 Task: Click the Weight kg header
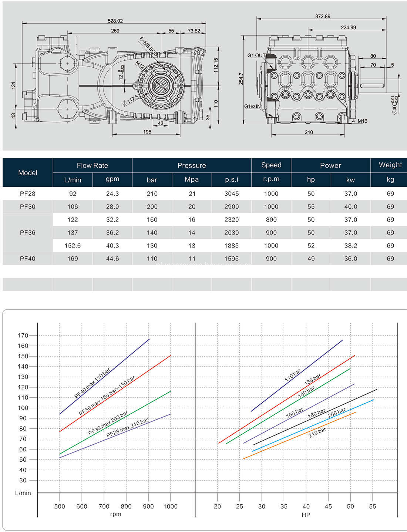click(x=390, y=173)
